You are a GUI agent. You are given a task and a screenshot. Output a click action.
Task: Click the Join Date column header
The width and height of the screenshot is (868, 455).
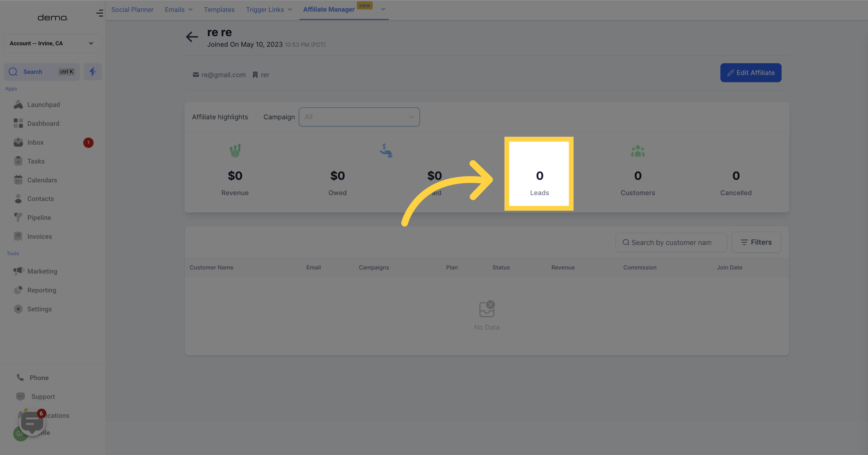pos(729,268)
